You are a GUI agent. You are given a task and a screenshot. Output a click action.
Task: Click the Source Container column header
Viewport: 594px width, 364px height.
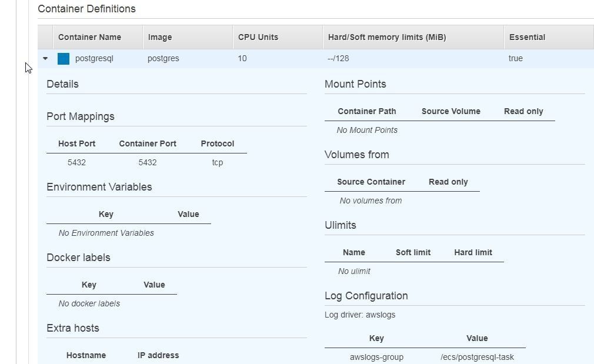371,182
